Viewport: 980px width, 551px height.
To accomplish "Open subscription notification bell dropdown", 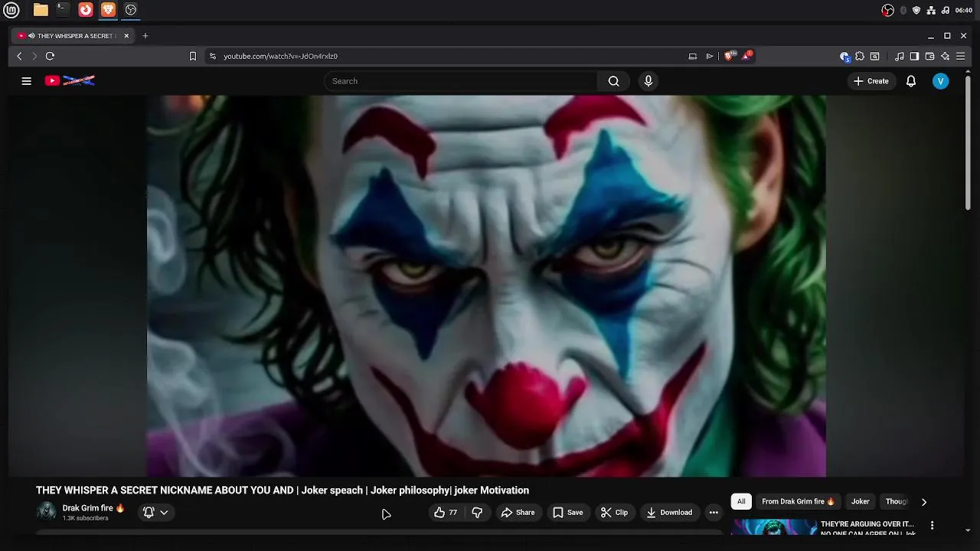I will pyautogui.click(x=155, y=513).
